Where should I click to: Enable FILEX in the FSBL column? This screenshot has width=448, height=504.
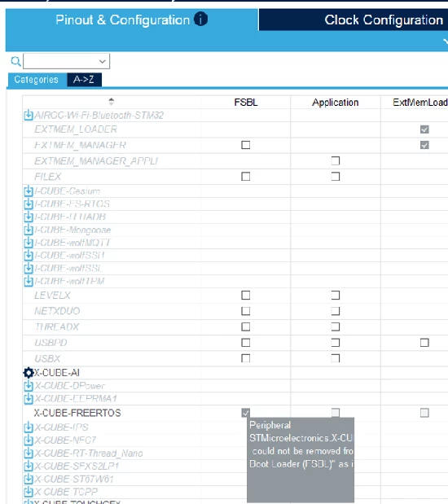tap(246, 177)
